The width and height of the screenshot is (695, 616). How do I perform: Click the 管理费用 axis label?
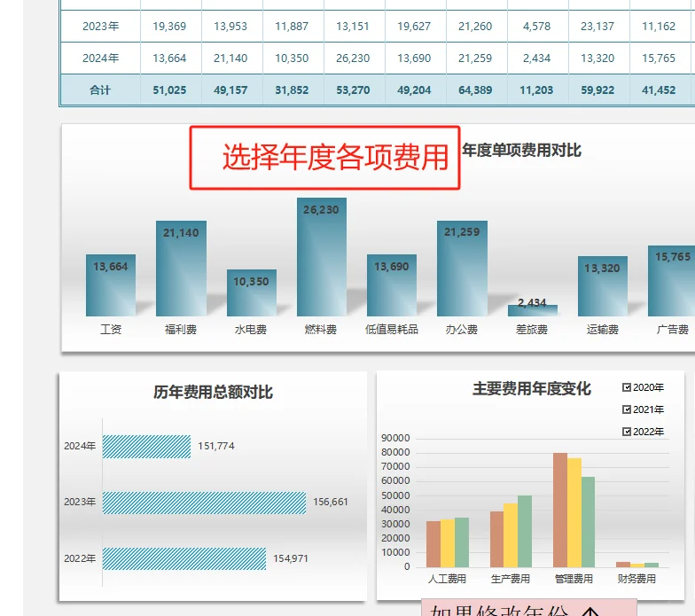pyautogui.click(x=574, y=579)
